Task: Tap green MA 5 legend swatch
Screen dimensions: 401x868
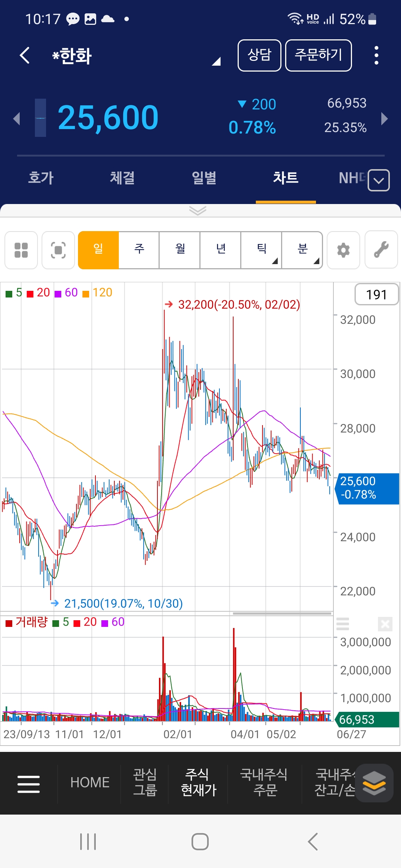Action: [9, 294]
